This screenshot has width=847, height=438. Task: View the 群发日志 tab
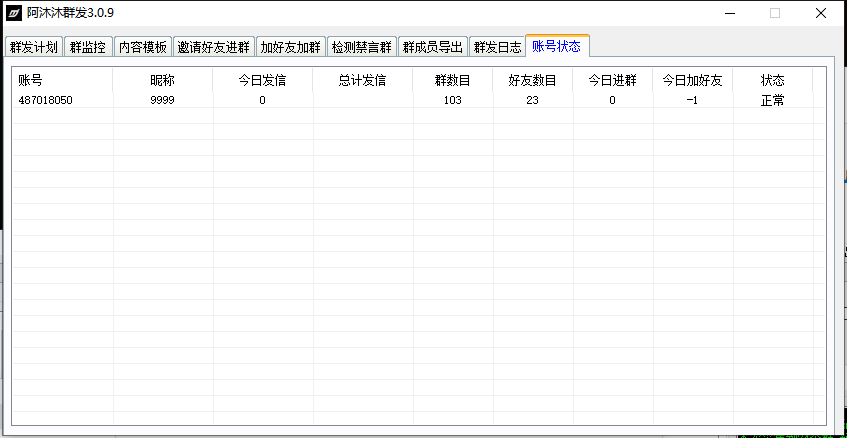click(497, 47)
